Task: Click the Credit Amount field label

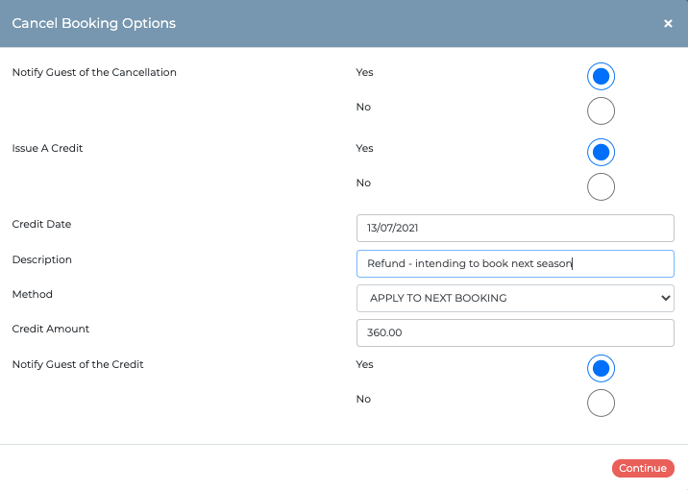Action: 50,329
